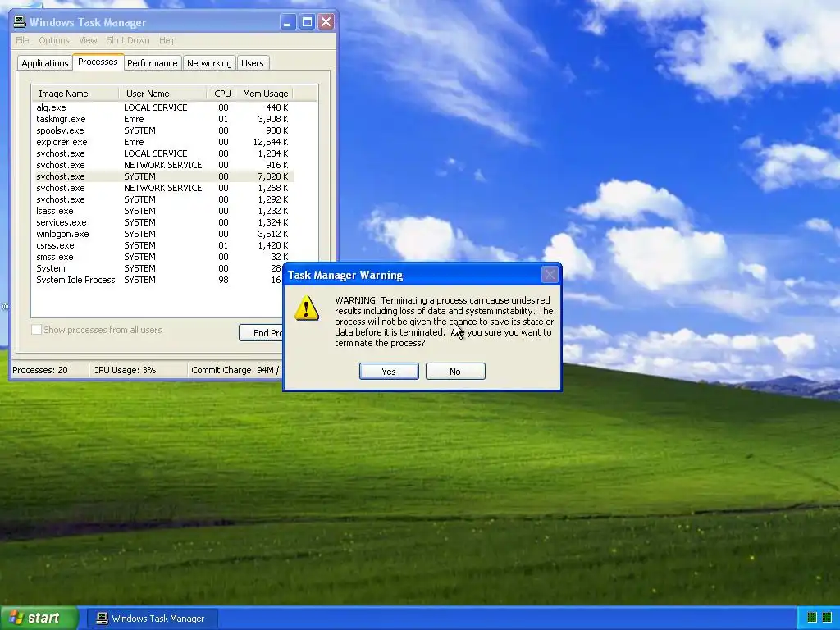Select the csrss.exe process
The height and width of the screenshot is (630, 840).
(162, 245)
